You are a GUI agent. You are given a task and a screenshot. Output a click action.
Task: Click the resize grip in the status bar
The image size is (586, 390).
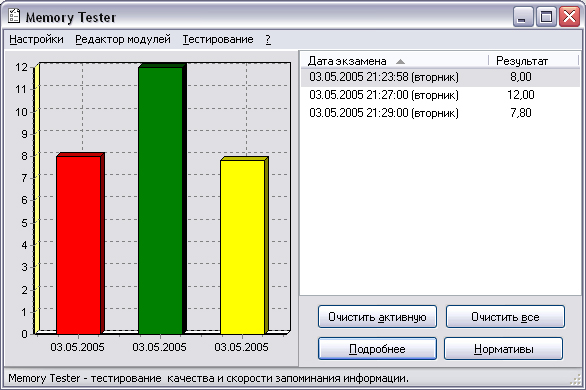[x=576, y=380]
